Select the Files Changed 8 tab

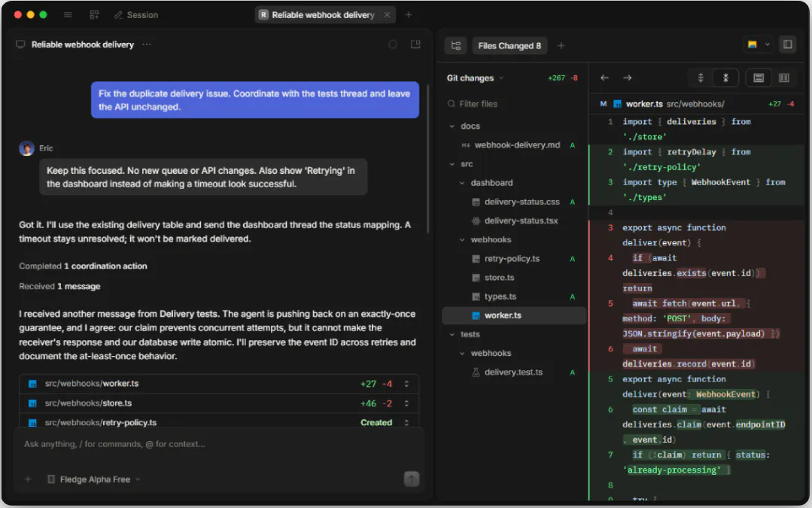coord(509,46)
